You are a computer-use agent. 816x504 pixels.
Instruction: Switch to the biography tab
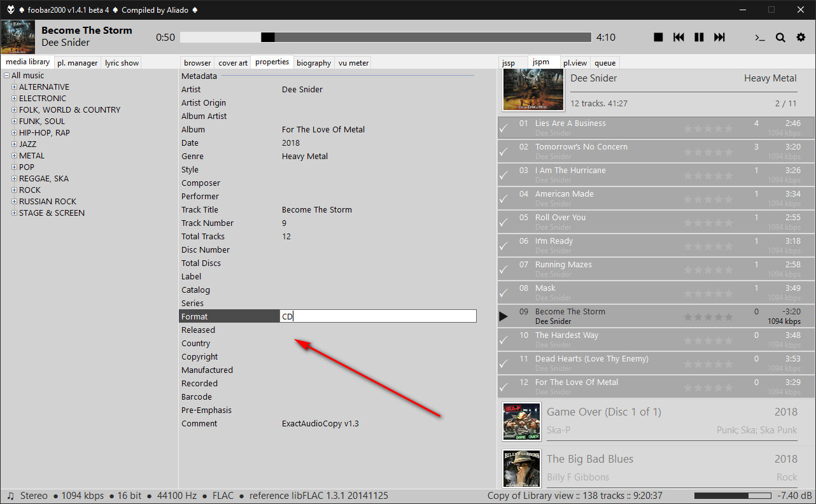[314, 63]
